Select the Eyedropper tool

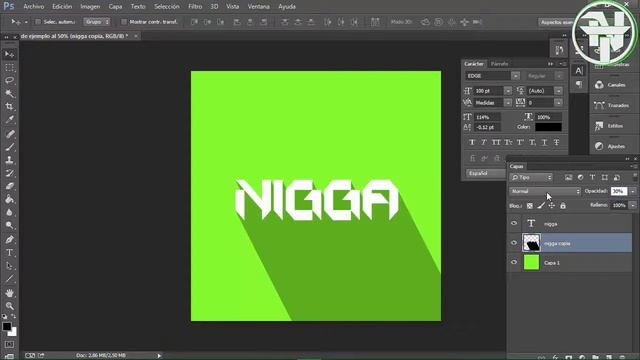click(9, 120)
